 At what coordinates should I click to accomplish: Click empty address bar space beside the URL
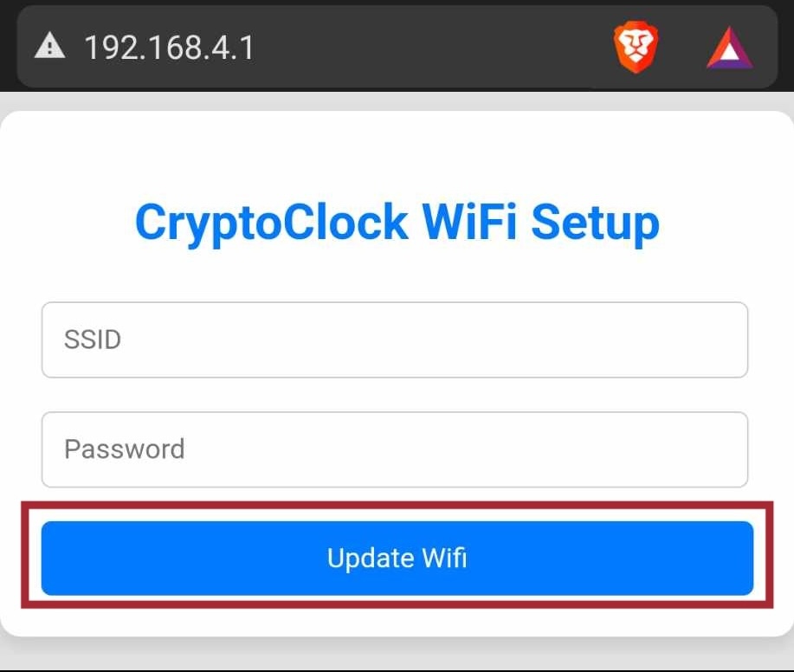click(433, 47)
